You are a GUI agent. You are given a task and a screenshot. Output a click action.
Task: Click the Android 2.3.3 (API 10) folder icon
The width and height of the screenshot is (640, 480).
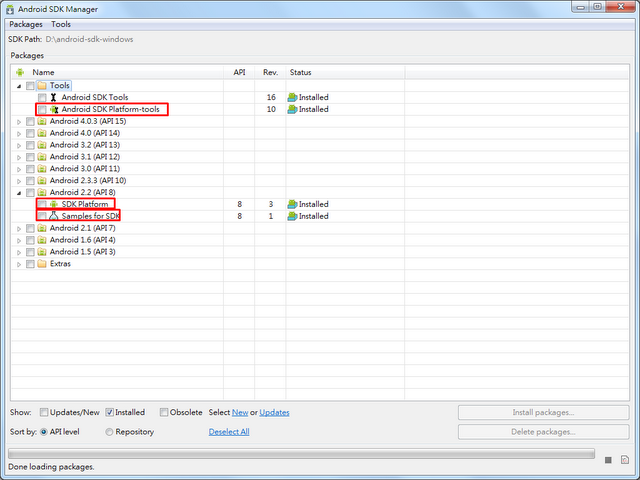click(x=42, y=180)
